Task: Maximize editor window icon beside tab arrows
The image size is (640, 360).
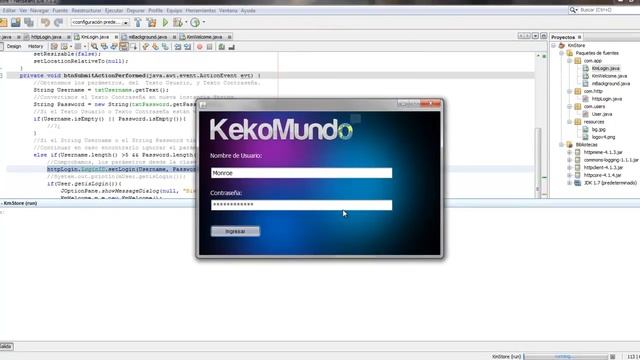Action: tap(543, 36)
